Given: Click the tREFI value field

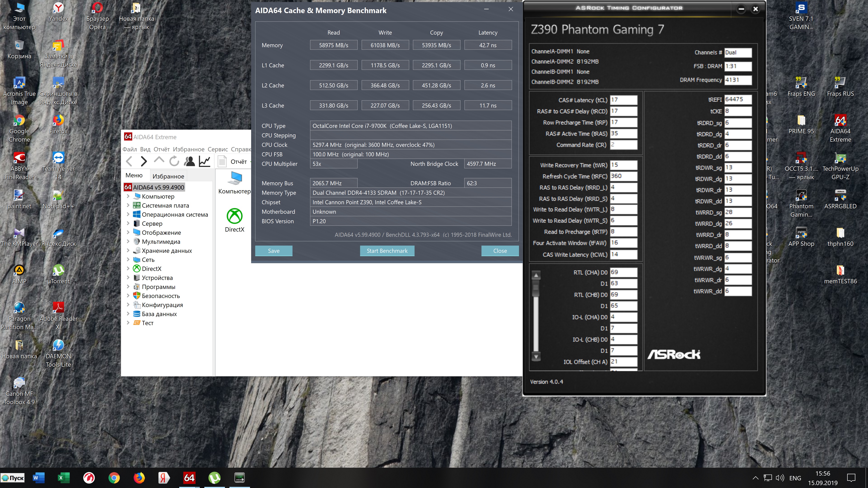Looking at the screenshot, I should click(738, 99).
